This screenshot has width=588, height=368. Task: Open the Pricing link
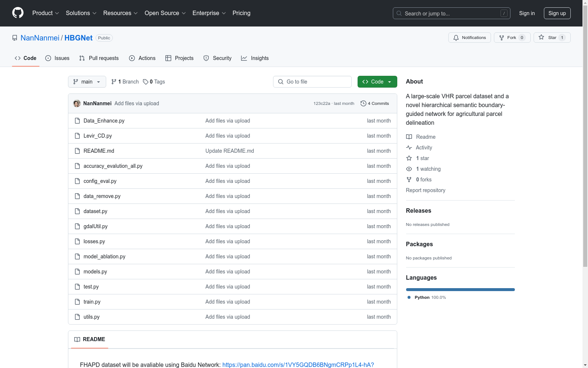pos(241,13)
